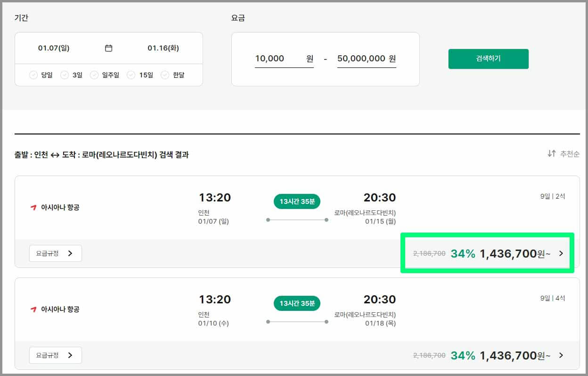Click the sort arrows icon beside 추천순
Screen dimensions: 588x376
click(551, 154)
